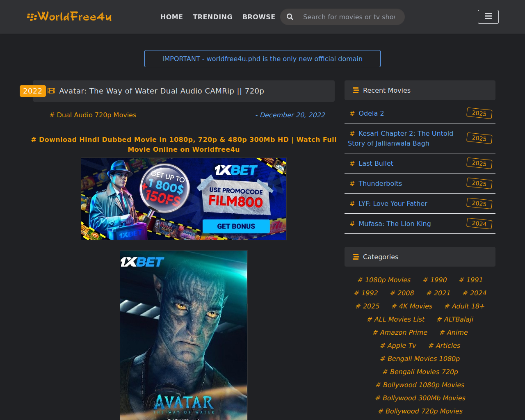Image resolution: width=525 pixels, height=420 pixels.
Task: Open Kesari Chapter 2 movie link
Action: pos(400,138)
